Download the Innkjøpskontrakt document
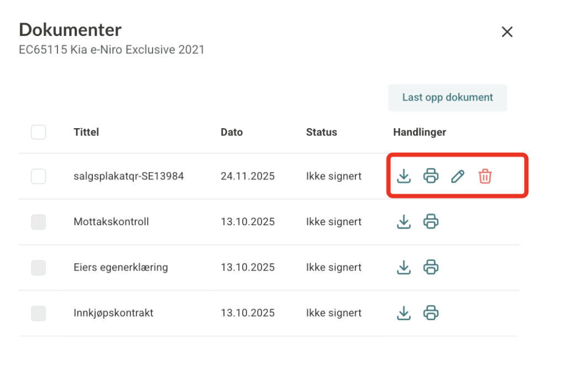Screen dimensions: 566x392 (x=404, y=313)
